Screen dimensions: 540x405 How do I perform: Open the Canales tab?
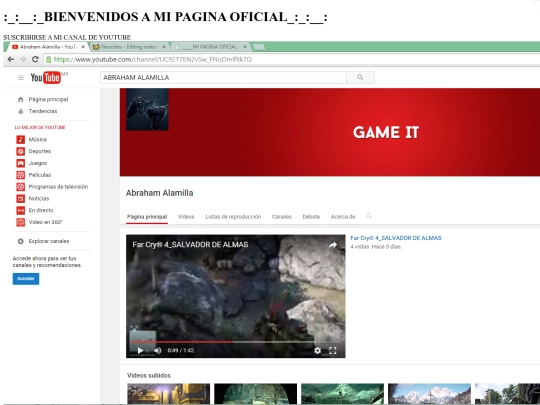point(282,217)
